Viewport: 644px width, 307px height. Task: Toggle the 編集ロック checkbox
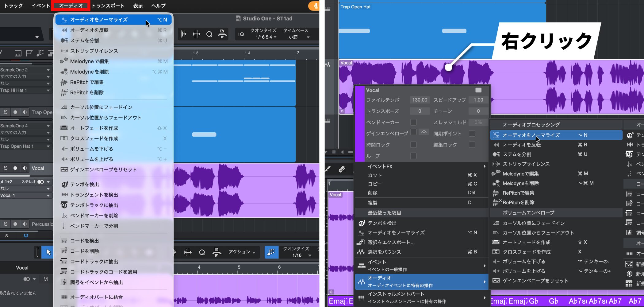[472, 145]
